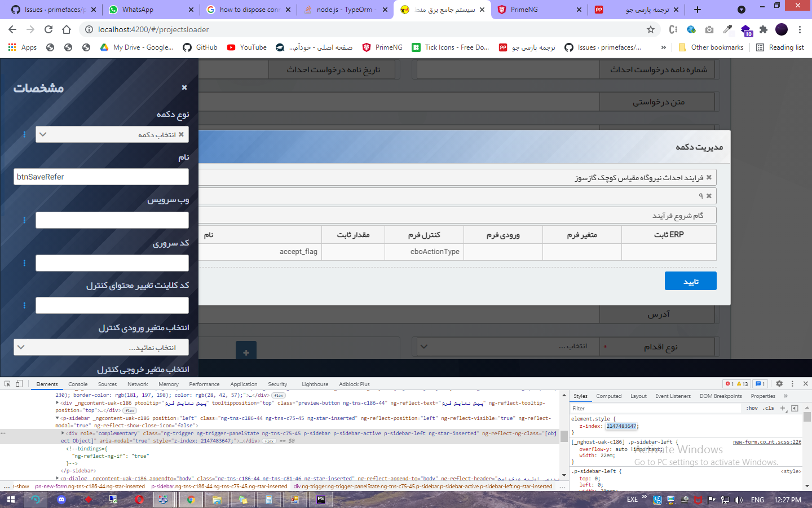Click the Styles Filter input
Viewport: 812px width, 508px height.
[654, 408]
